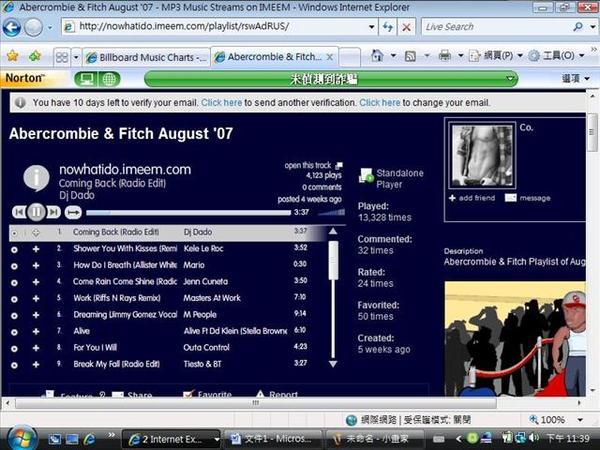600x450 pixels.
Task: Open the Standalone Player link
Action: (x=399, y=178)
